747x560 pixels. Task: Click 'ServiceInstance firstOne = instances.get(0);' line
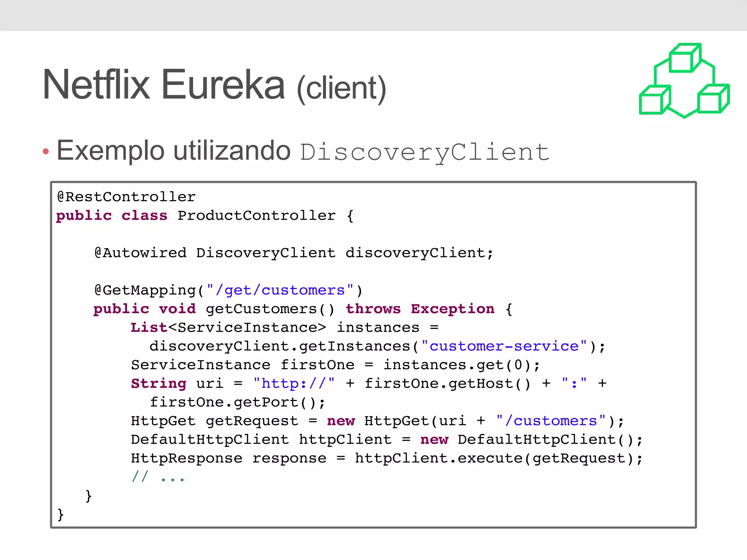335,365
